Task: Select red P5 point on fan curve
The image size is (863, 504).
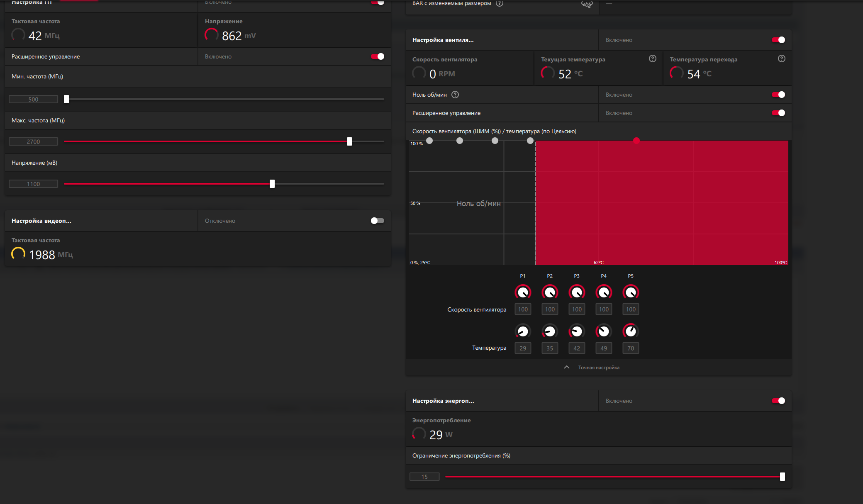Action: click(636, 141)
